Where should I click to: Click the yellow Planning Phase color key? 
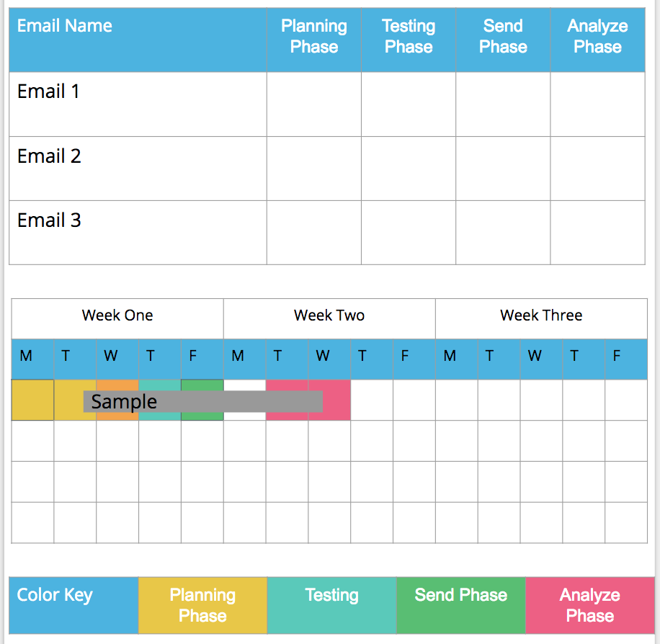tap(202, 605)
